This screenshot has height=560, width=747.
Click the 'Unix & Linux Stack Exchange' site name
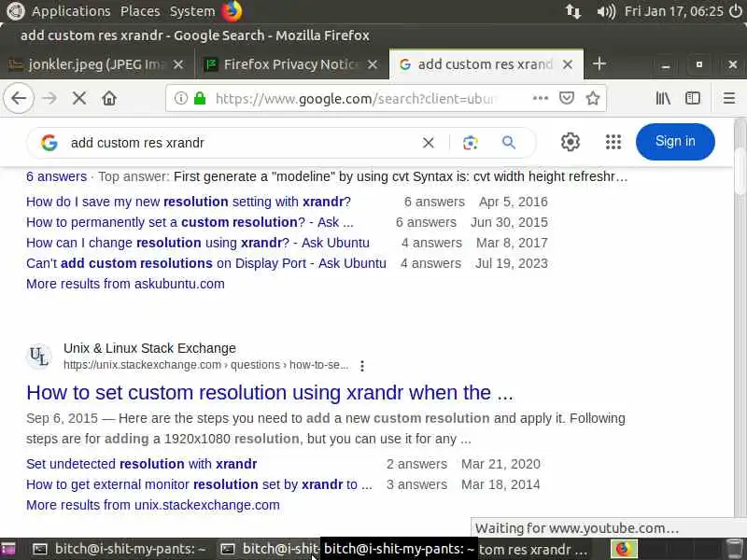point(149,348)
